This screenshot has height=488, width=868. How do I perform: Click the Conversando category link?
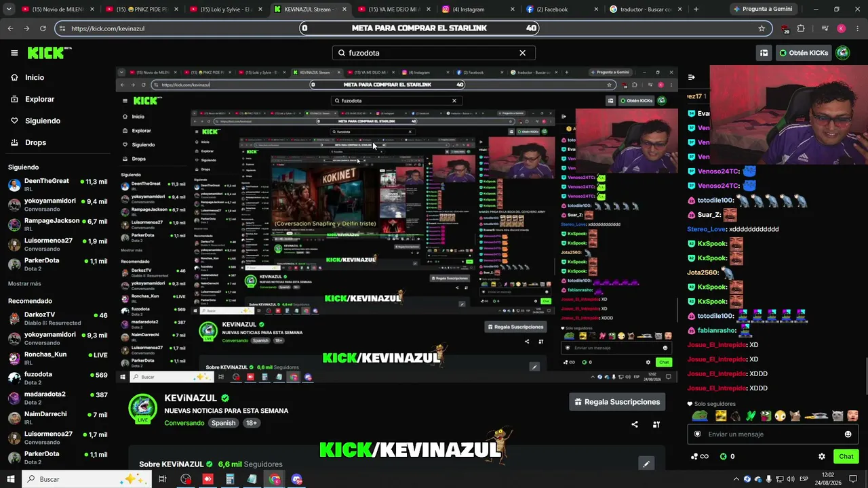[x=184, y=423]
